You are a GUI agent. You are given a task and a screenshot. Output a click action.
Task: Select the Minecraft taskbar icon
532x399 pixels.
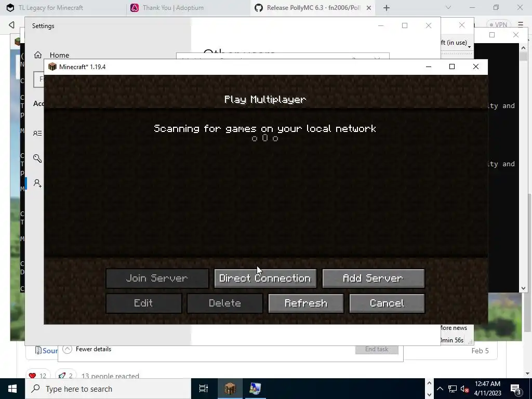(230, 389)
